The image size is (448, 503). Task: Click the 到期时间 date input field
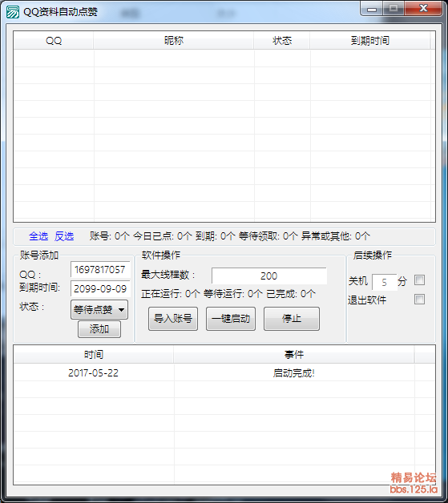[x=100, y=288]
